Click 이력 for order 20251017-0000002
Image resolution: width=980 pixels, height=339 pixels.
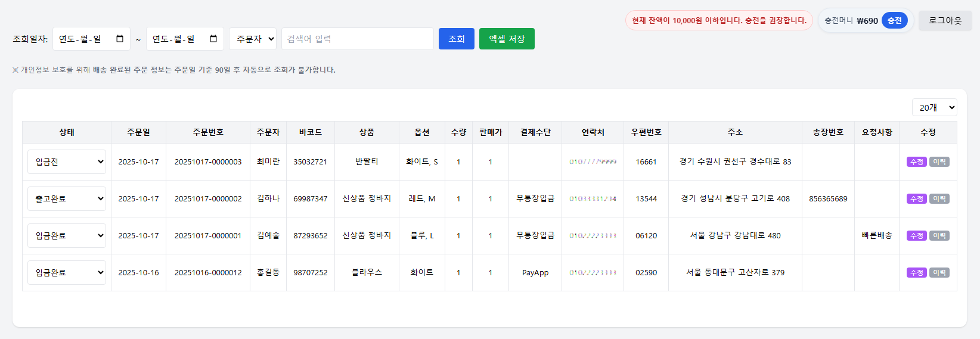939,199
